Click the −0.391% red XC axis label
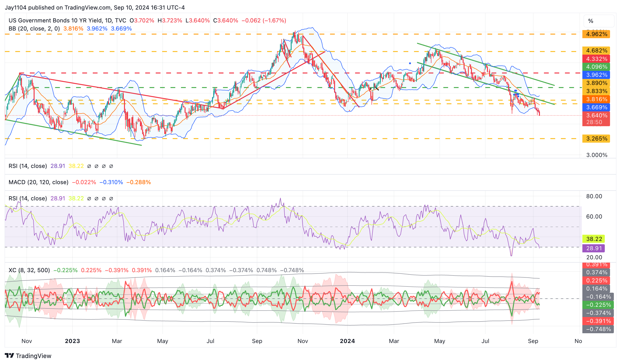Viewport: 621px width, 364px height. tap(598, 321)
